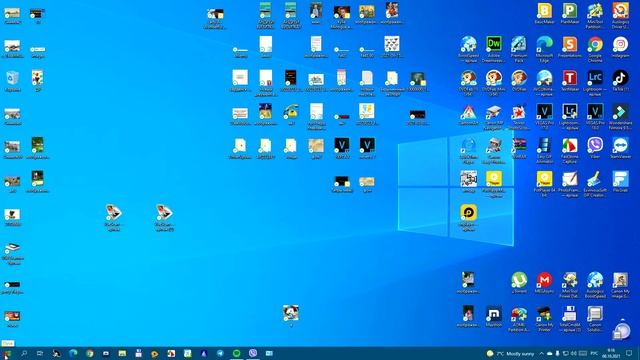Select the Recycle Bin desktop icon
Screen dimensions: 640x360
(12, 81)
